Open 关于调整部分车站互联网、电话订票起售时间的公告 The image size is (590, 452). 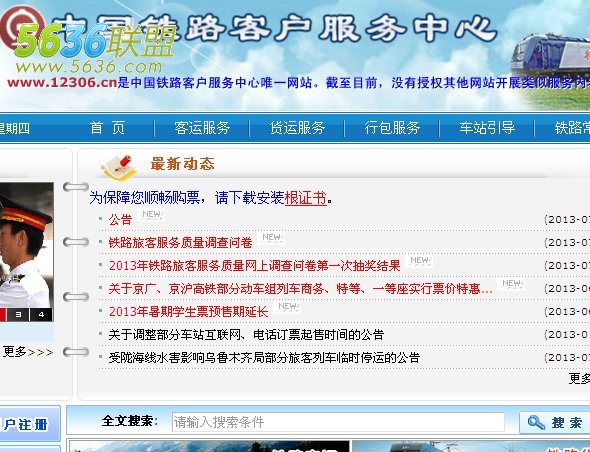[x=246, y=335]
